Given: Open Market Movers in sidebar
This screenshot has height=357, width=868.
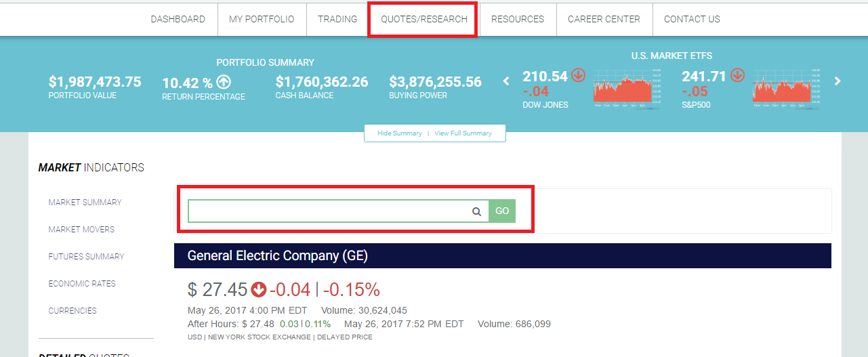Looking at the screenshot, I should (81, 230).
